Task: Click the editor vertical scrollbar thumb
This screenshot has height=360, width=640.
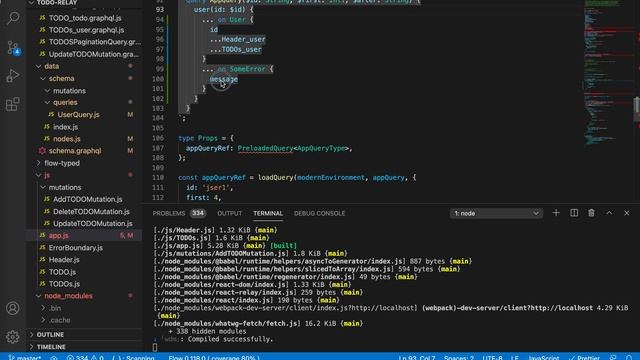Action: click(636, 109)
